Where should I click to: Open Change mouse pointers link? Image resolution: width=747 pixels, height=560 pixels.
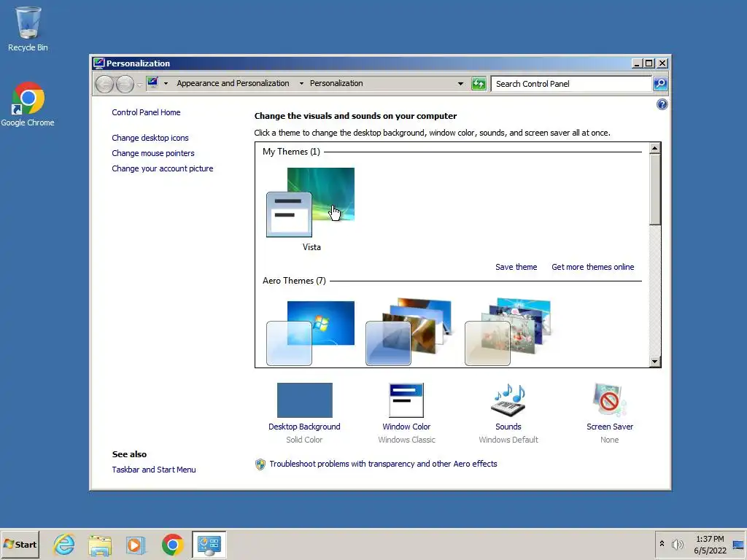153,153
